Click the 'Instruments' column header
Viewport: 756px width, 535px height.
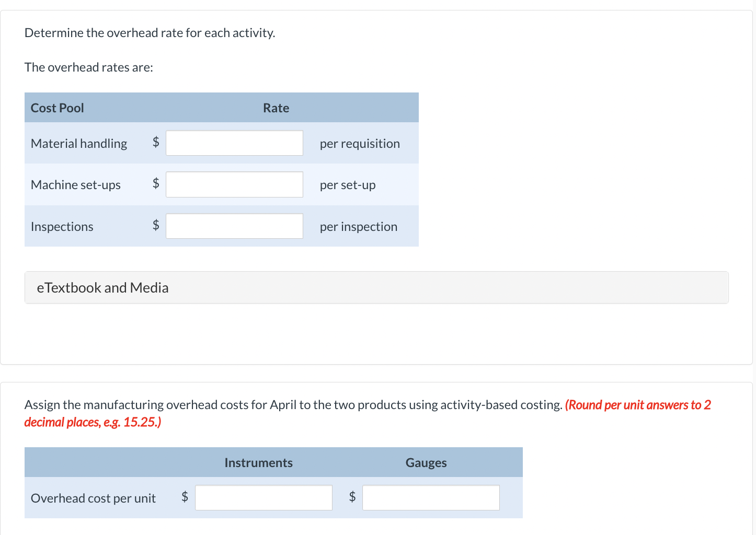(x=259, y=462)
